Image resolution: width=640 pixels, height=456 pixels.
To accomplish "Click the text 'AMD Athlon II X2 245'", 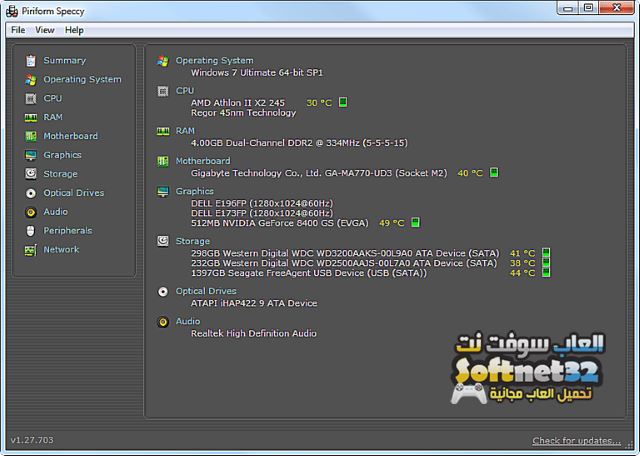I will click(x=238, y=103).
